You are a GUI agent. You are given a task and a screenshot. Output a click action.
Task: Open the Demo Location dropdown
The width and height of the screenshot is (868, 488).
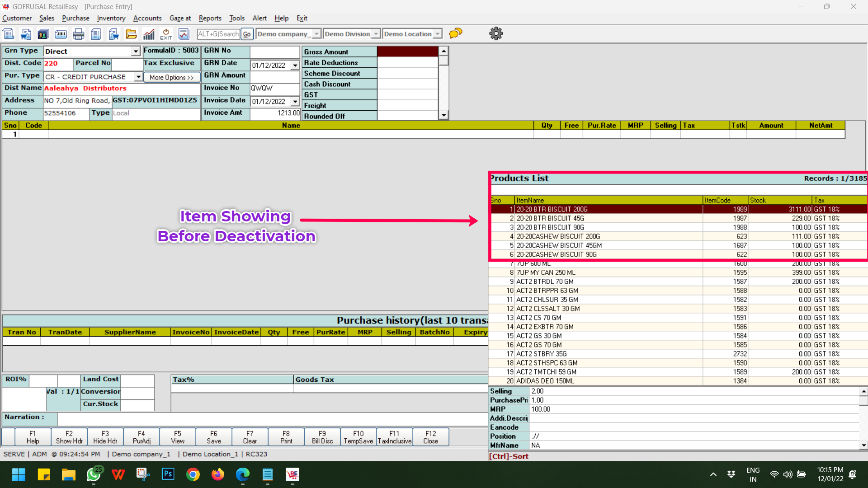point(437,34)
